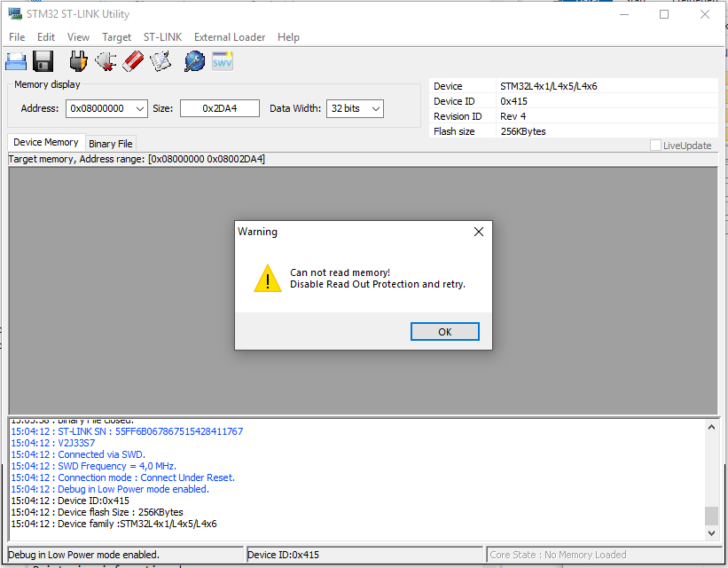Viewport: 728px width, 568px height.
Task: Switch to the Binary File tab
Action: click(111, 144)
